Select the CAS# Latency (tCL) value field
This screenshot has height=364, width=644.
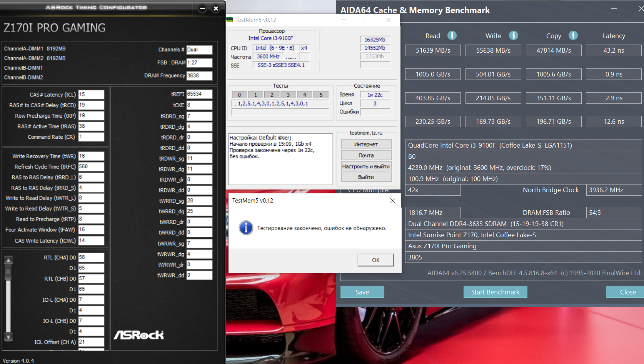click(91, 95)
